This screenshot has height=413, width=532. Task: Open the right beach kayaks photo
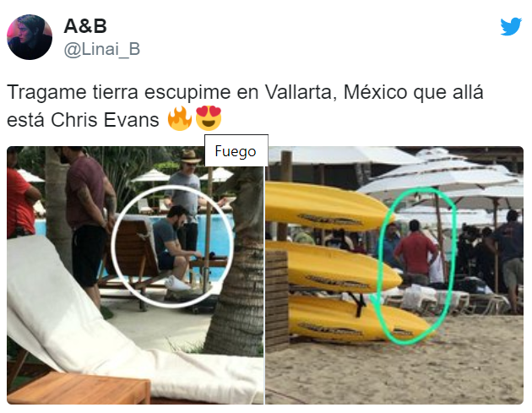pos(394,275)
